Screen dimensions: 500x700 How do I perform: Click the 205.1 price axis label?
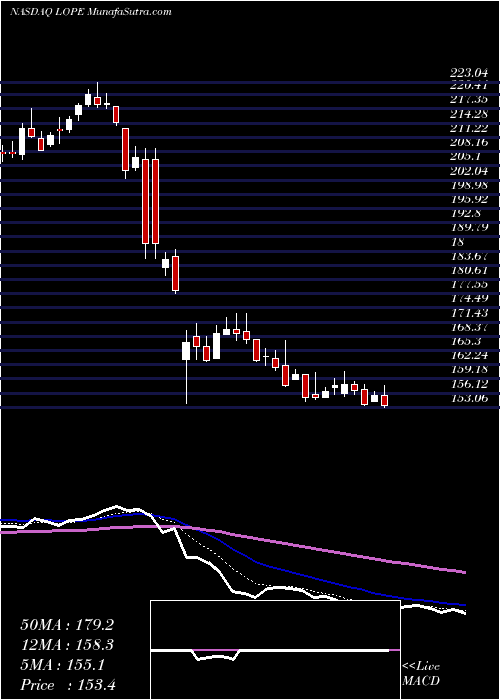465,156
